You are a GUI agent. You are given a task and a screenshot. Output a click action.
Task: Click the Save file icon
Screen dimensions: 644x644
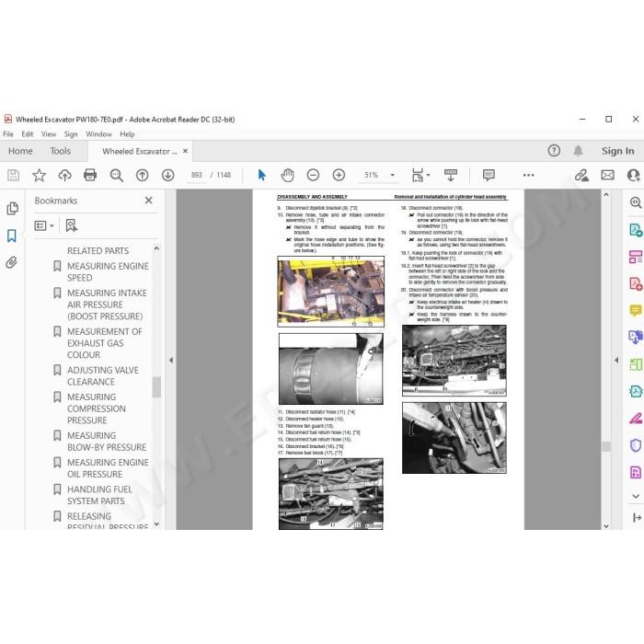[x=13, y=176]
